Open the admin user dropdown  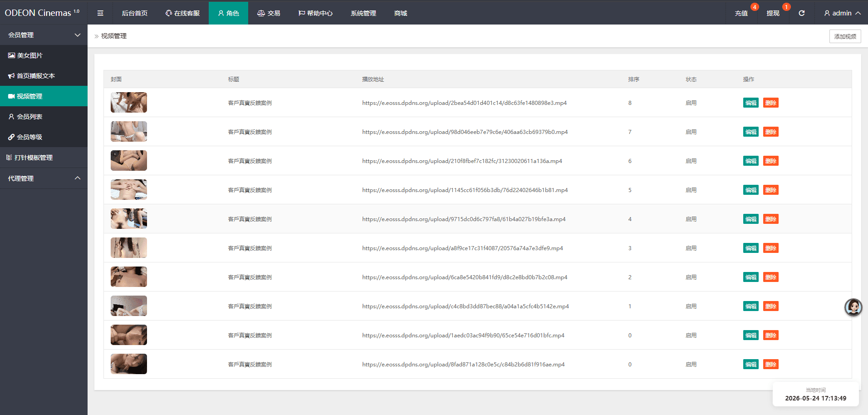[842, 13]
